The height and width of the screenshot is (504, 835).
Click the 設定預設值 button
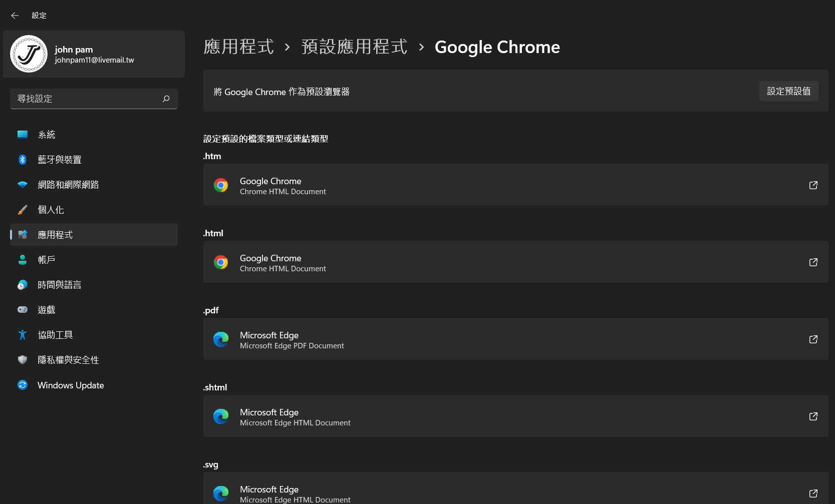tap(788, 91)
